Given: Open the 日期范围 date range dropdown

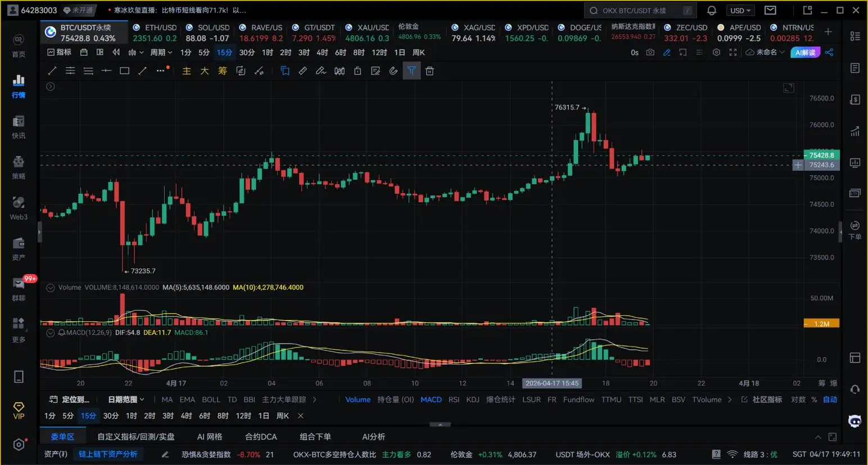Looking at the screenshot, I should point(126,399).
